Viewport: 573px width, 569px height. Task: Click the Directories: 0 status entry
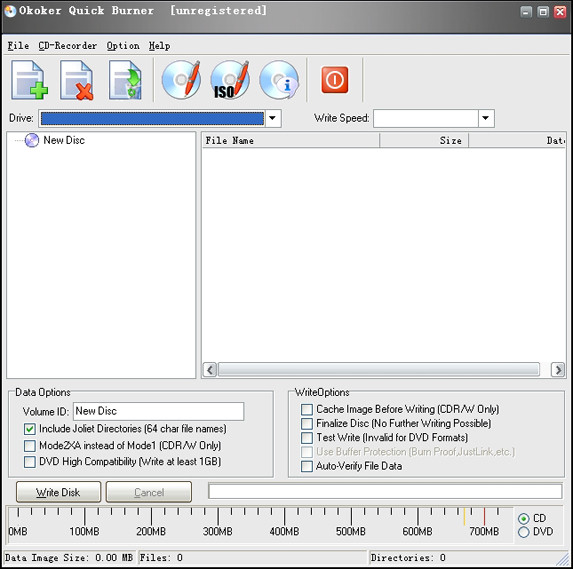click(408, 558)
